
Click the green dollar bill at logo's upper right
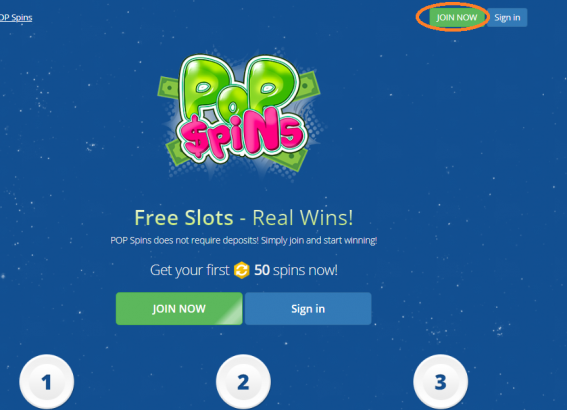308,87
